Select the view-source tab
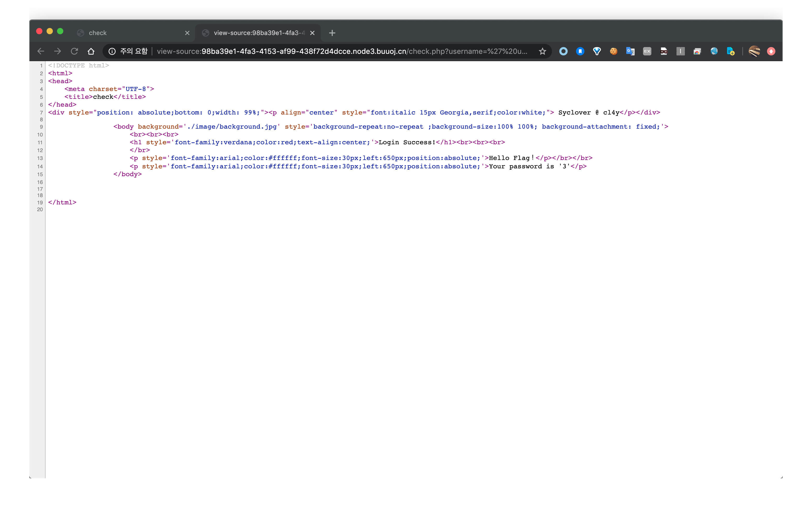 [258, 33]
